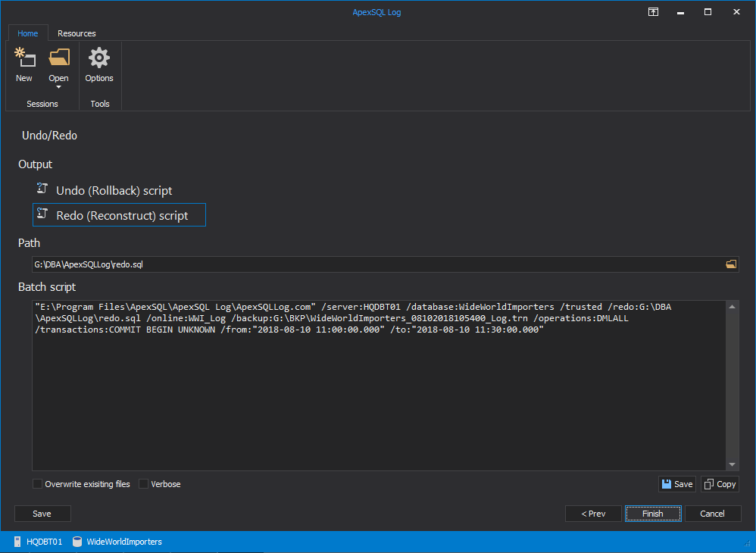Expand the Open dropdown arrow

(58, 87)
